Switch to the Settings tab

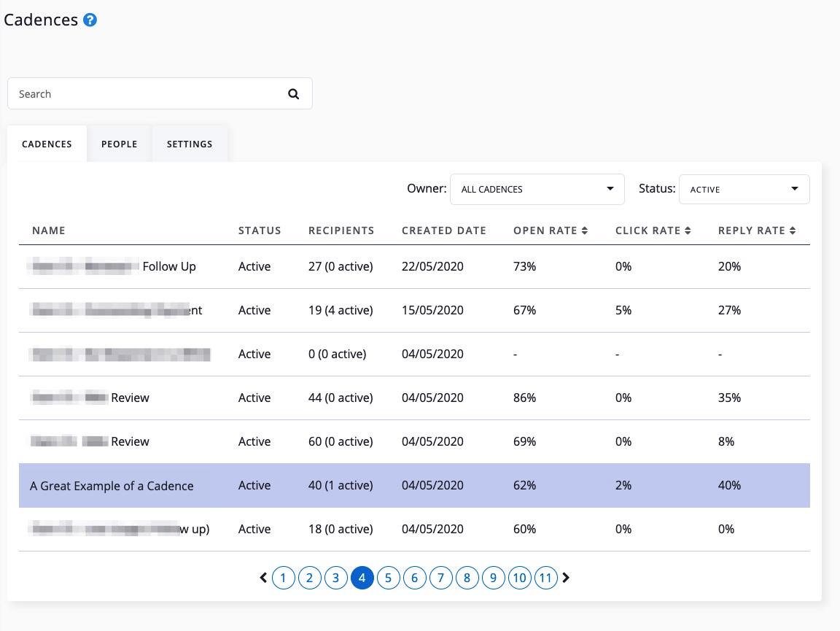click(x=190, y=144)
